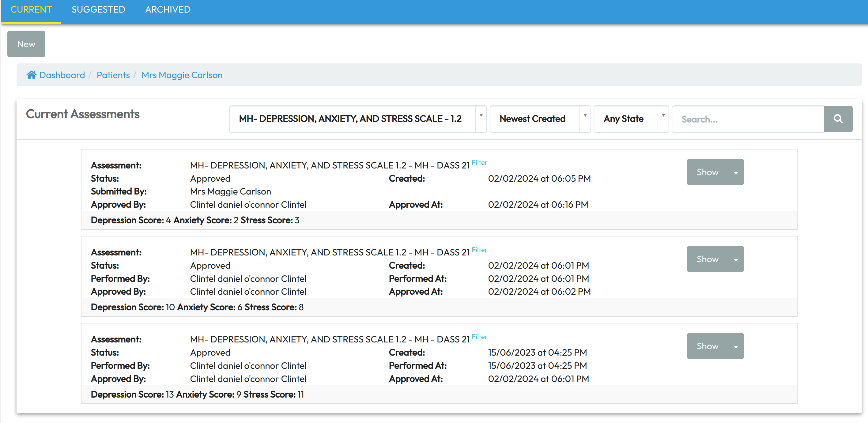Click Filter link on second assessment
The image size is (868, 423).
[479, 250]
